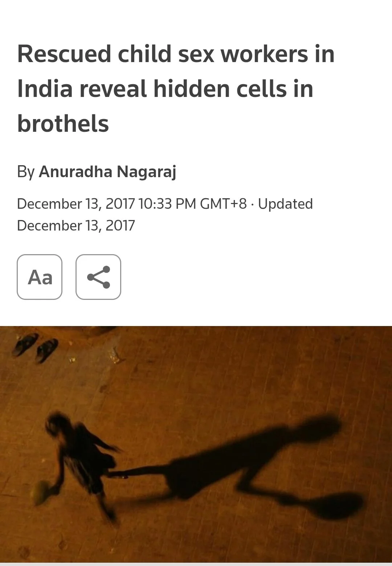Click the pair of sandals in photo
Screen dimensions: 392x566
[x=35, y=347]
